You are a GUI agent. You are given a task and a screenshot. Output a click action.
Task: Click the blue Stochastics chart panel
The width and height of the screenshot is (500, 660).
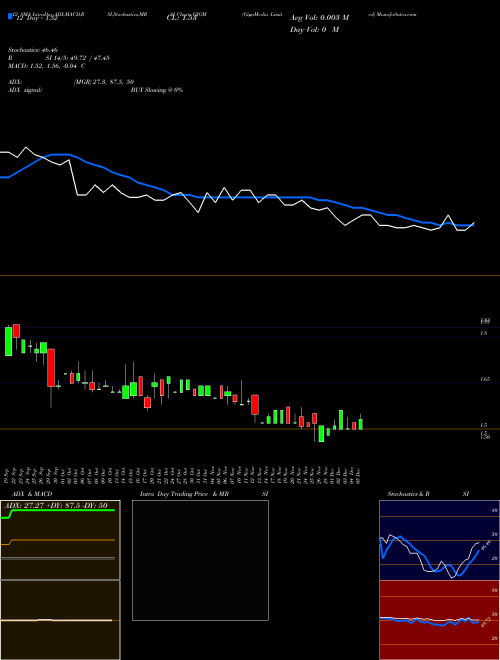439,540
